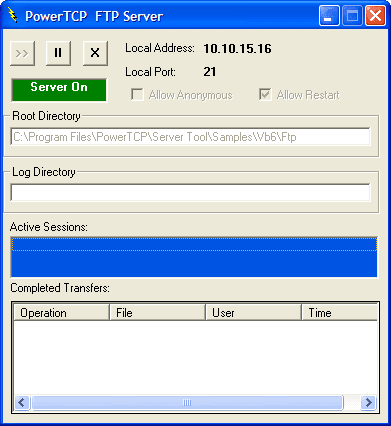Close the PowerTCP FTP Server window
This screenshot has width=391, height=426.
pos(375,16)
